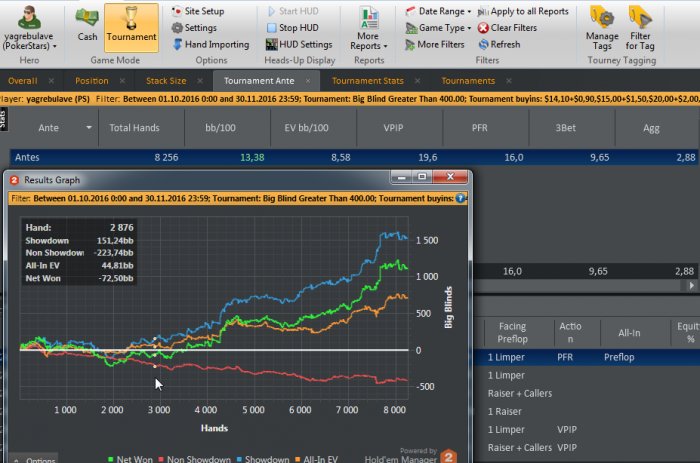Open HUD Settings
Screen dimensions: 700x463
pos(299,44)
